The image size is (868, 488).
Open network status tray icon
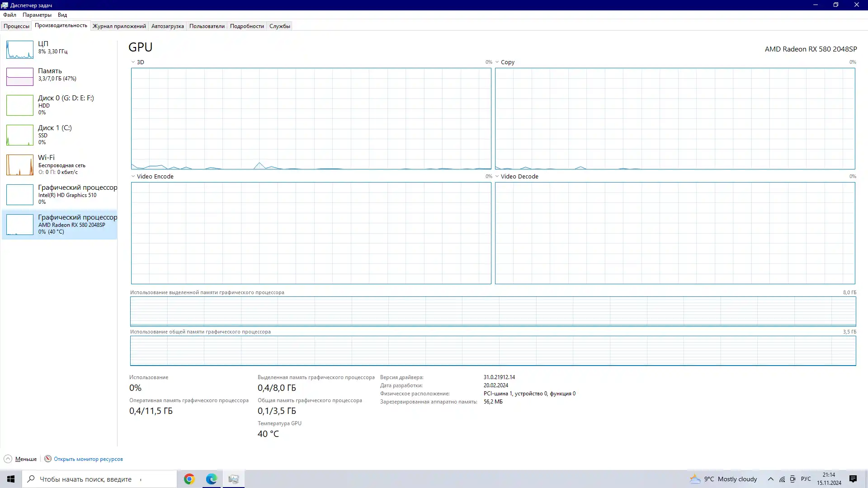pos(782,479)
